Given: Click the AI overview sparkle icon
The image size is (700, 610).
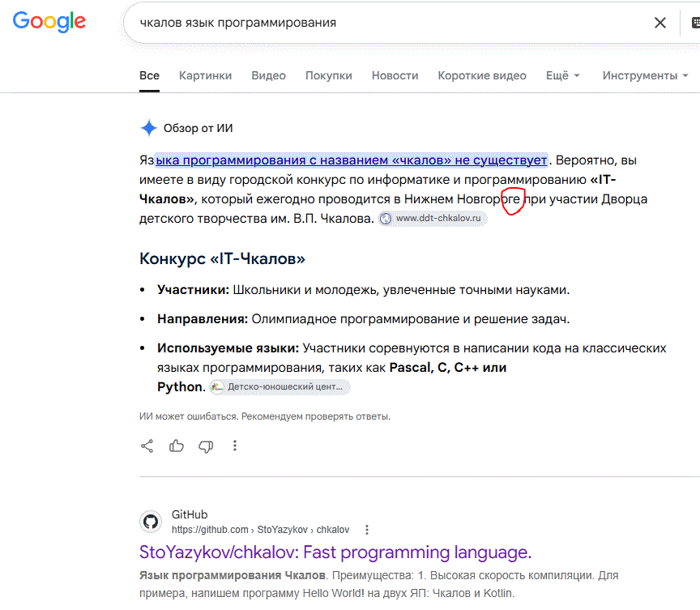Looking at the screenshot, I should pos(148,128).
